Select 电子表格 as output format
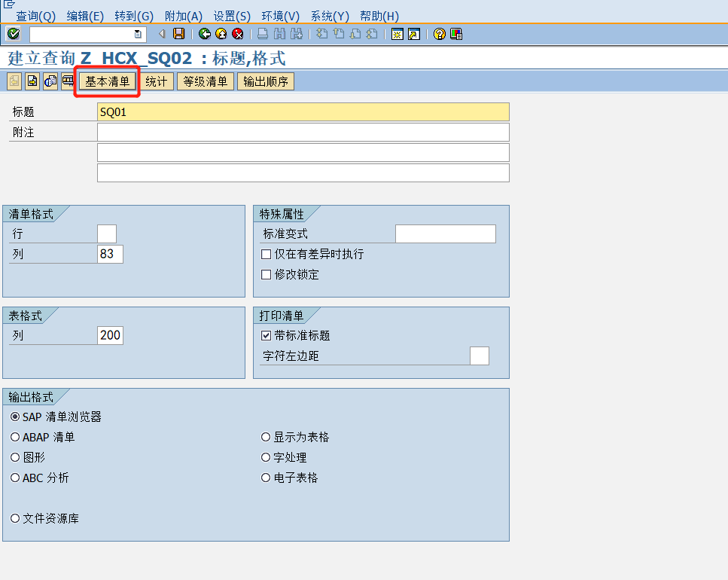Image resolution: width=728 pixels, height=580 pixels. pyautogui.click(x=265, y=477)
